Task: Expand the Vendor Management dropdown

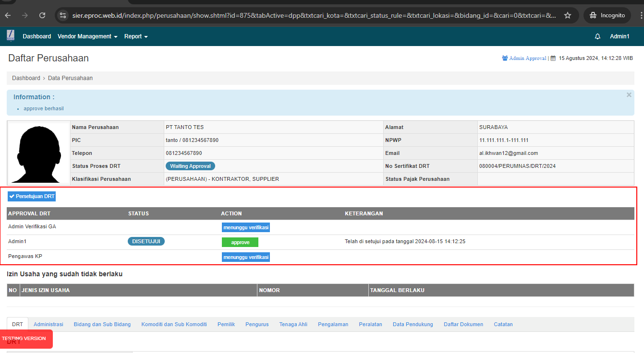Action: click(x=87, y=36)
